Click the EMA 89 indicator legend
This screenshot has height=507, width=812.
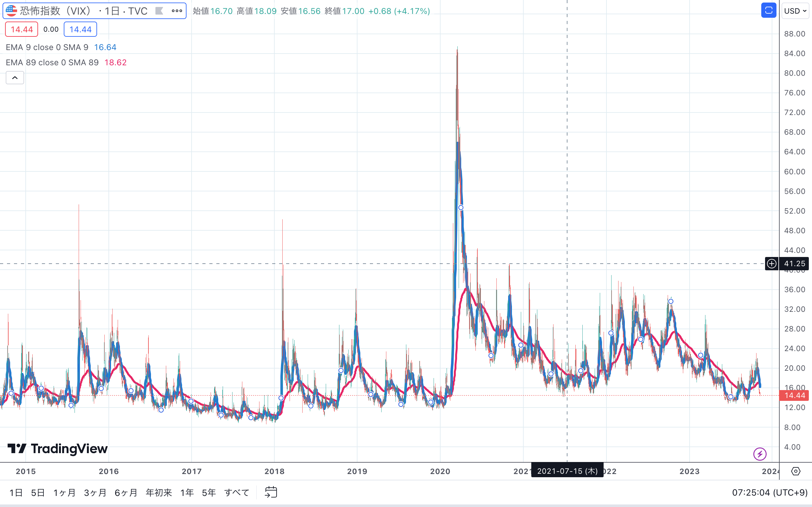point(52,62)
